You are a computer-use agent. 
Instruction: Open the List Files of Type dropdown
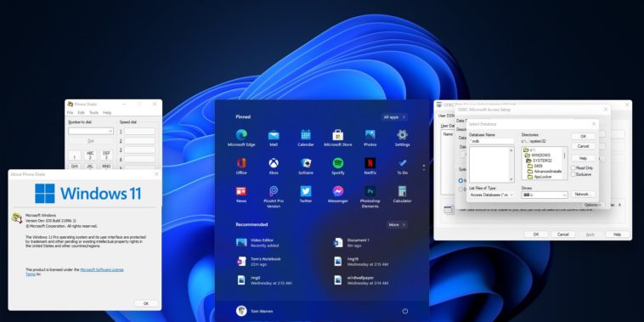492,195
